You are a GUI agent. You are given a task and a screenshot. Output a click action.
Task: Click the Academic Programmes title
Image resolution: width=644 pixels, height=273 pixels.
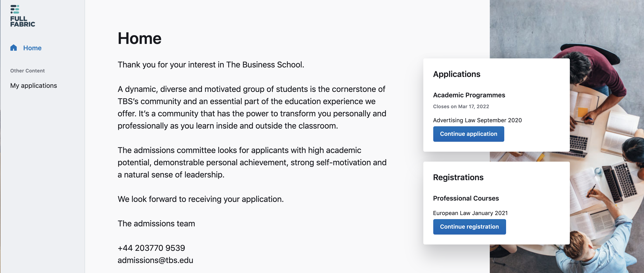tap(469, 95)
